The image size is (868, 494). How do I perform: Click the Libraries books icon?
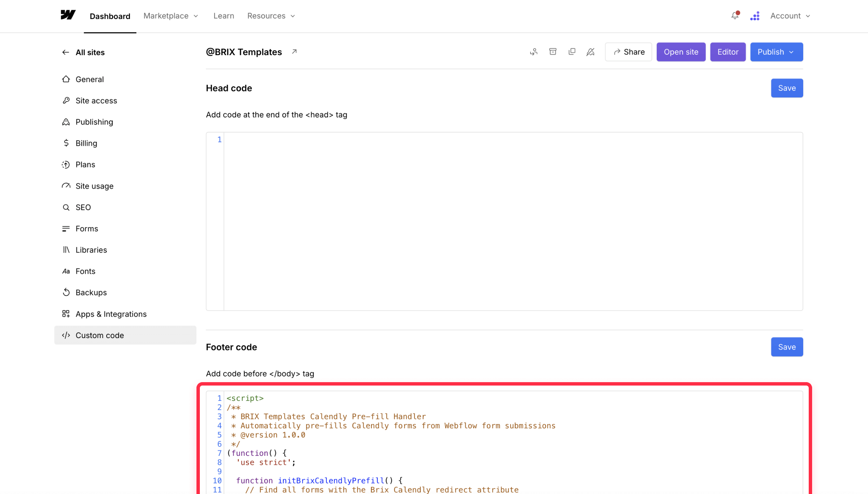point(66,250)
